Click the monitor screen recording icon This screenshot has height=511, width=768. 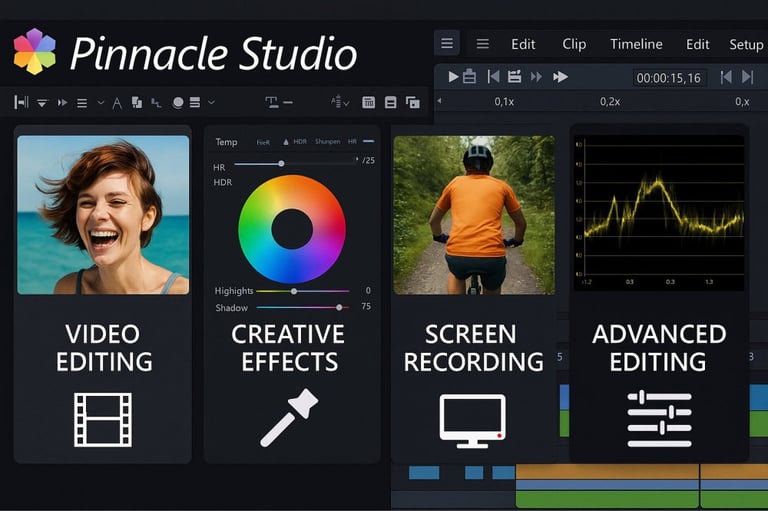pos(473,421)
